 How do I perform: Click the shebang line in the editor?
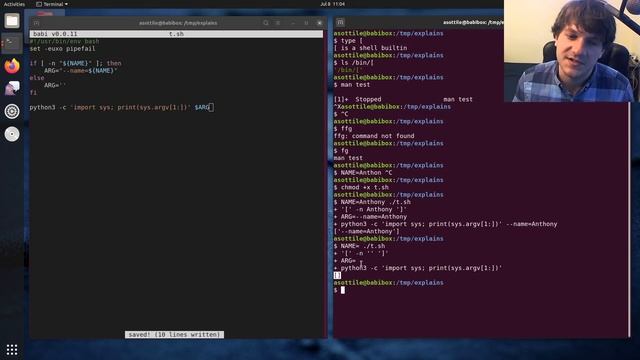click(x=64, y=41)
